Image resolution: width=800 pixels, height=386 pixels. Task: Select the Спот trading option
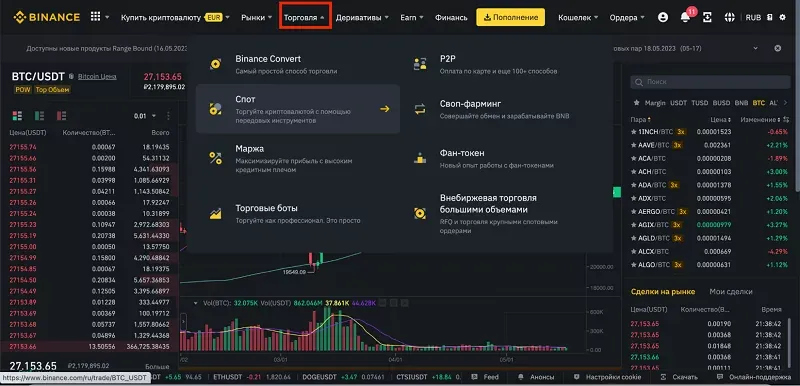coord(298,109)
